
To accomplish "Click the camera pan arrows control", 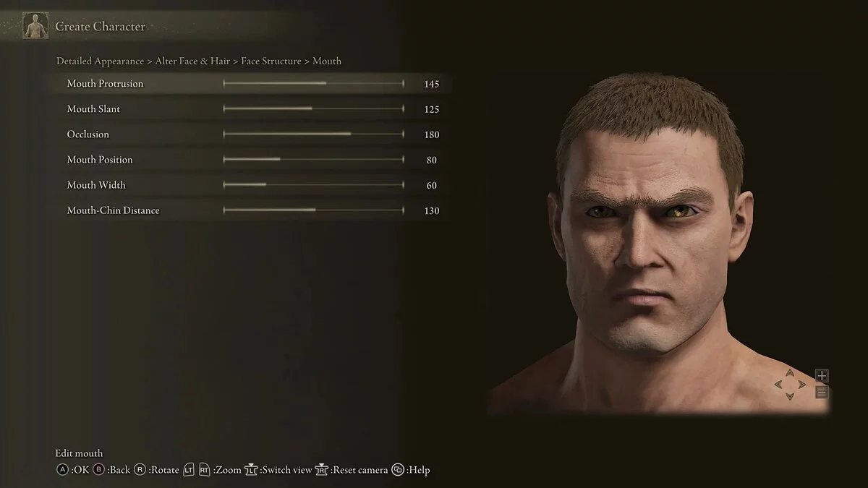I will (x=789, y=385).
